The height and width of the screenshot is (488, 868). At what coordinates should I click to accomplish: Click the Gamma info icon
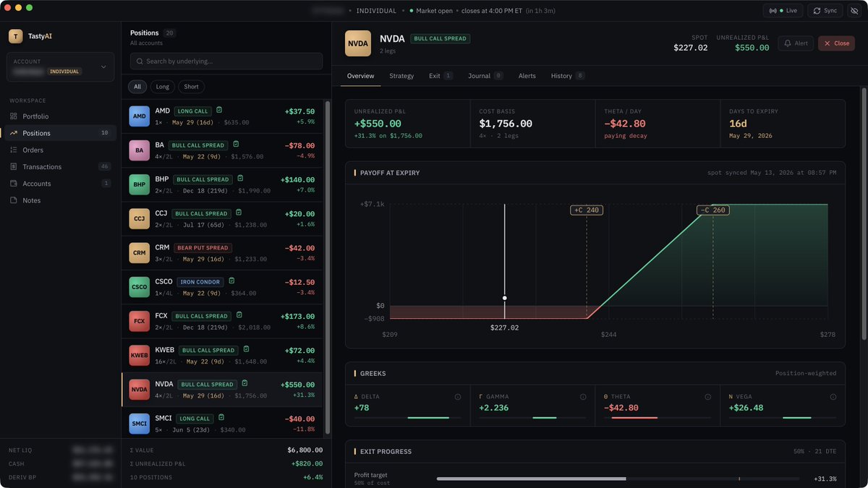pyautogui.click(x=583, y=397)
